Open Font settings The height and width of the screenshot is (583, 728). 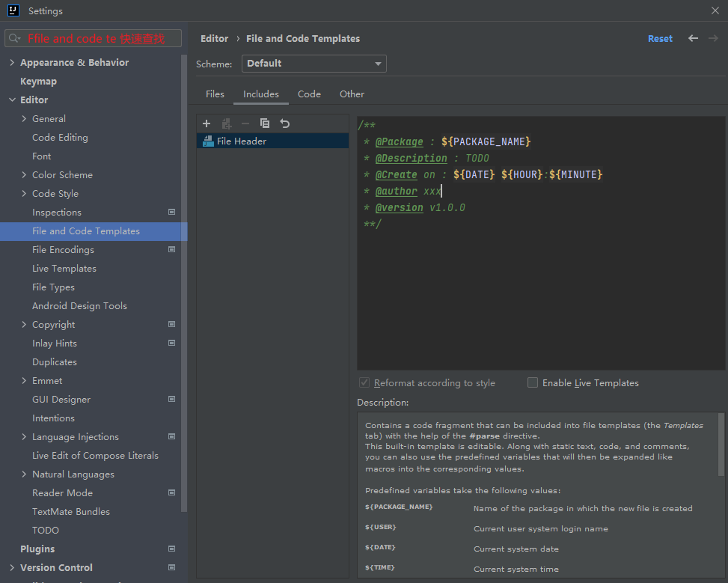click(41, 156)
